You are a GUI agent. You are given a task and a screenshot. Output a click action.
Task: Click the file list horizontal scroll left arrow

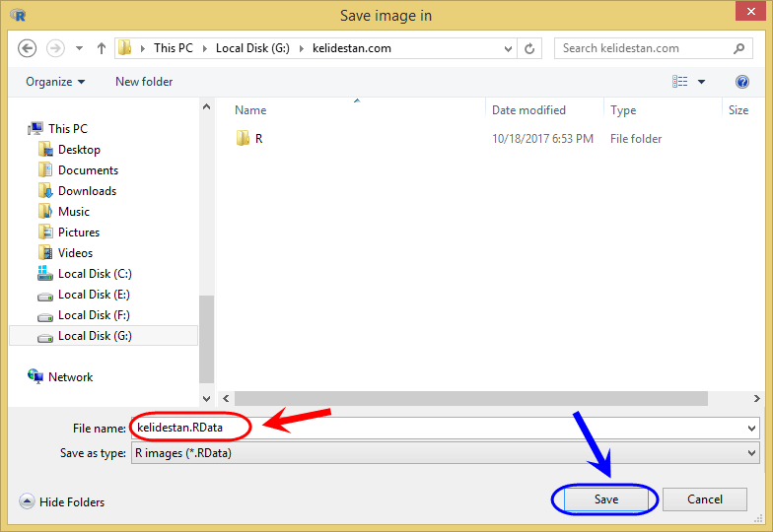(x=226, y=398)
